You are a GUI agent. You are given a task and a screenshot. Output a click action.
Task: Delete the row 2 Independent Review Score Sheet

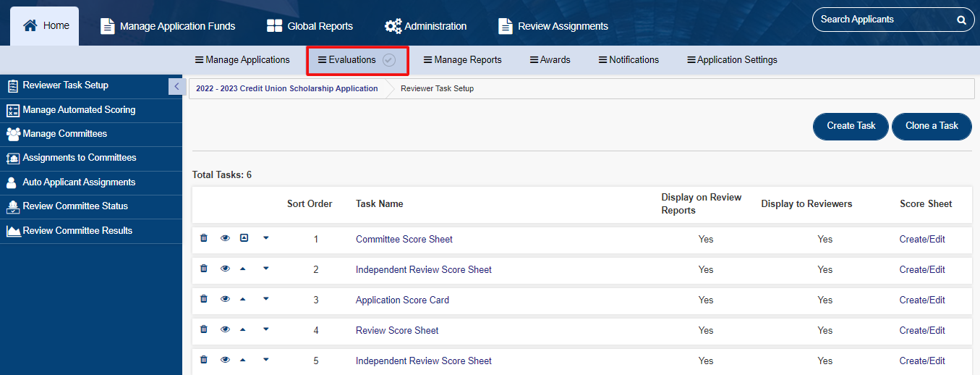coord(204,269)
